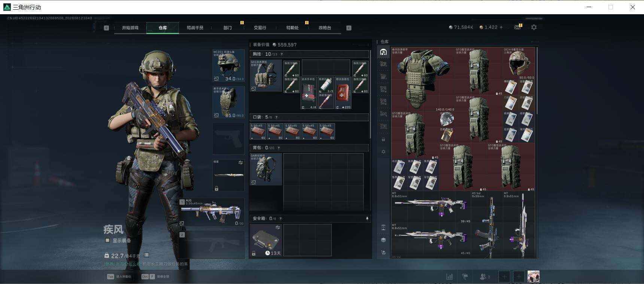Screen dimensions: 644x284
Task: Switch to the 改枪台 tab
Action: tap(325, 28)
